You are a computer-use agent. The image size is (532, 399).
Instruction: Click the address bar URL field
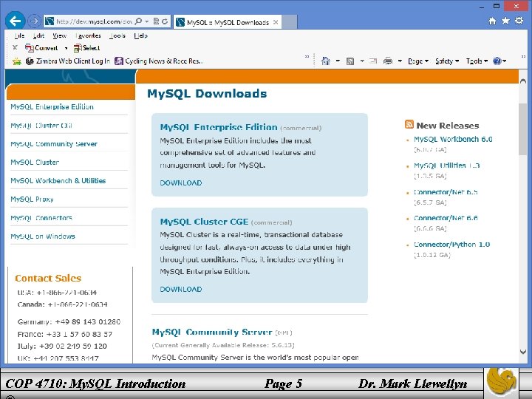[x=93, y=21]
